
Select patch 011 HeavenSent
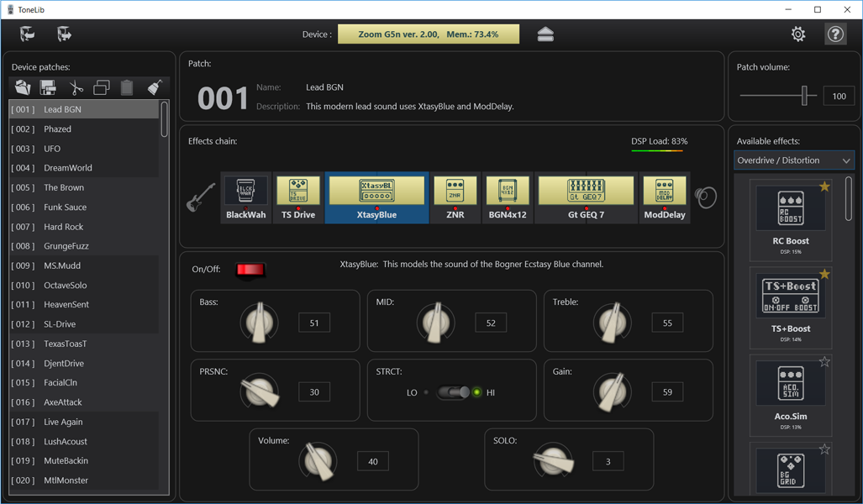84,304
